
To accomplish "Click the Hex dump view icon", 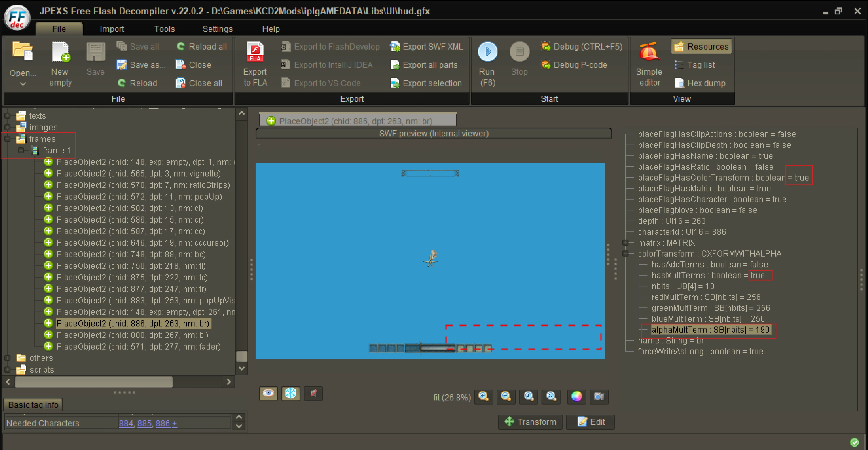I will click(679, 83).
